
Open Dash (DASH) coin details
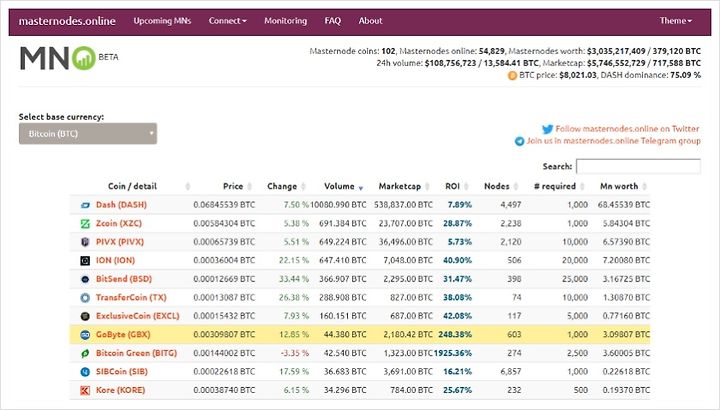pyautogui.click(x=121, y=205)
